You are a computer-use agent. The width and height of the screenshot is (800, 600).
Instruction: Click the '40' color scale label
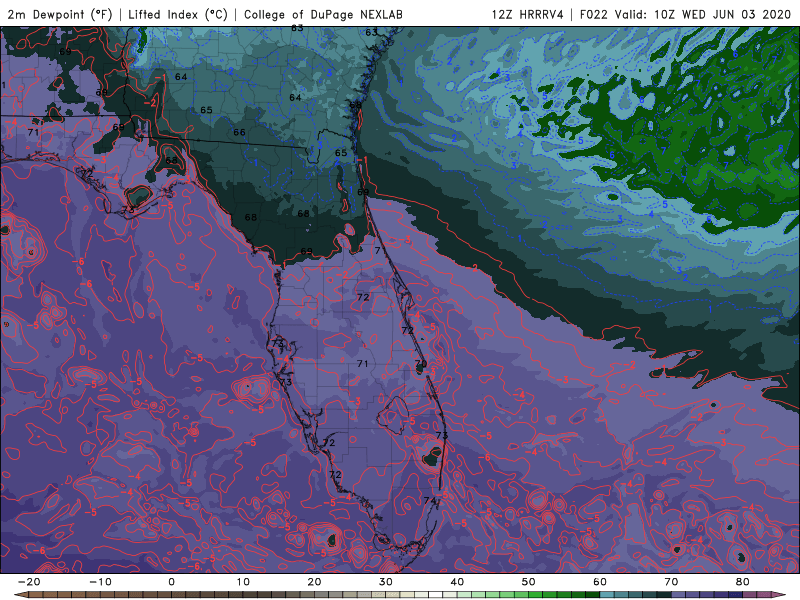click(457, 582)
